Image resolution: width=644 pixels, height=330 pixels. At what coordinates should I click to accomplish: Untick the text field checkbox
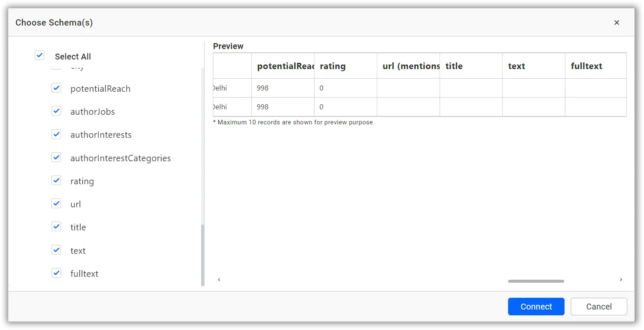(56, 250)
